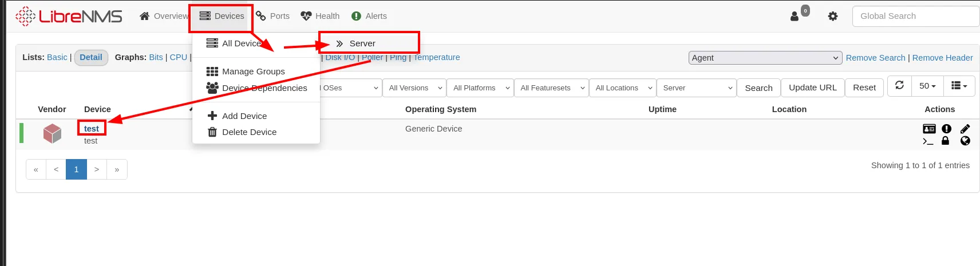Open the Overview menu
The height and width of the screenshot is (266, 980).
[164, 16]
